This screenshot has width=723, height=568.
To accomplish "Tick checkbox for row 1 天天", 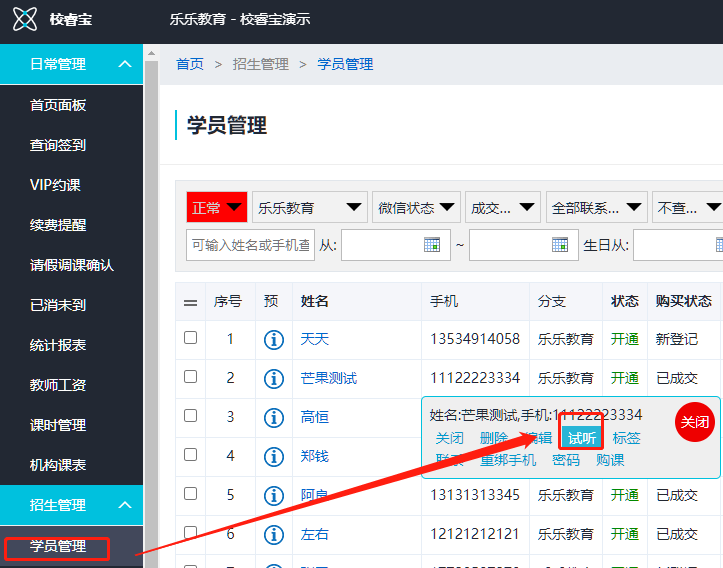I will pyautogui.click(x=190, y=338).
